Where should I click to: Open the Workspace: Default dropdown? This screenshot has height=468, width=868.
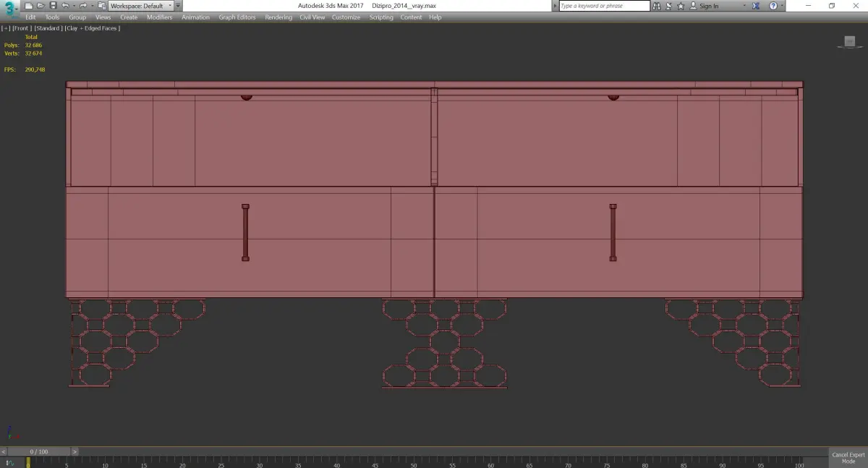click(141, 6)
